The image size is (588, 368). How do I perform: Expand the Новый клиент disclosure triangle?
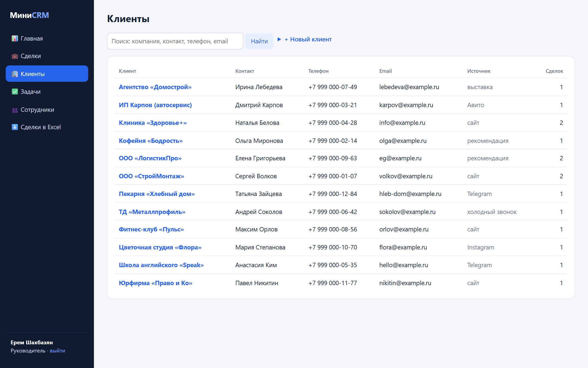coord(279,39)
